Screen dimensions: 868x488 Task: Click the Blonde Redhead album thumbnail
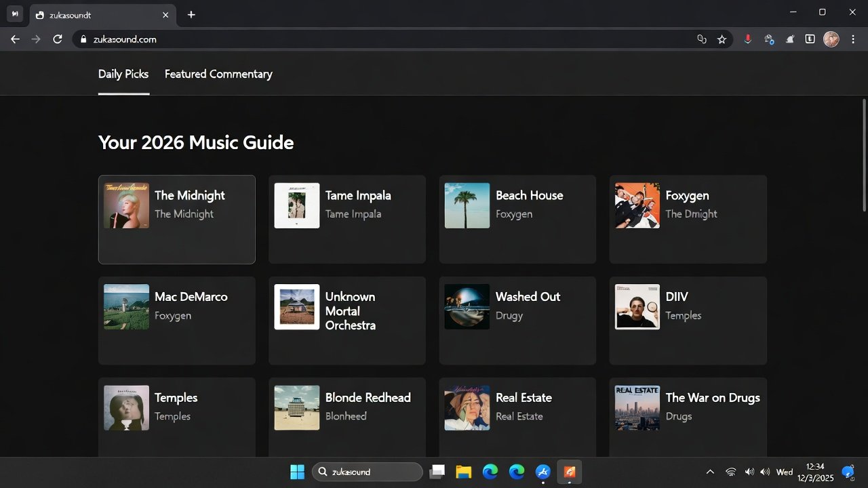pos(296,407)
